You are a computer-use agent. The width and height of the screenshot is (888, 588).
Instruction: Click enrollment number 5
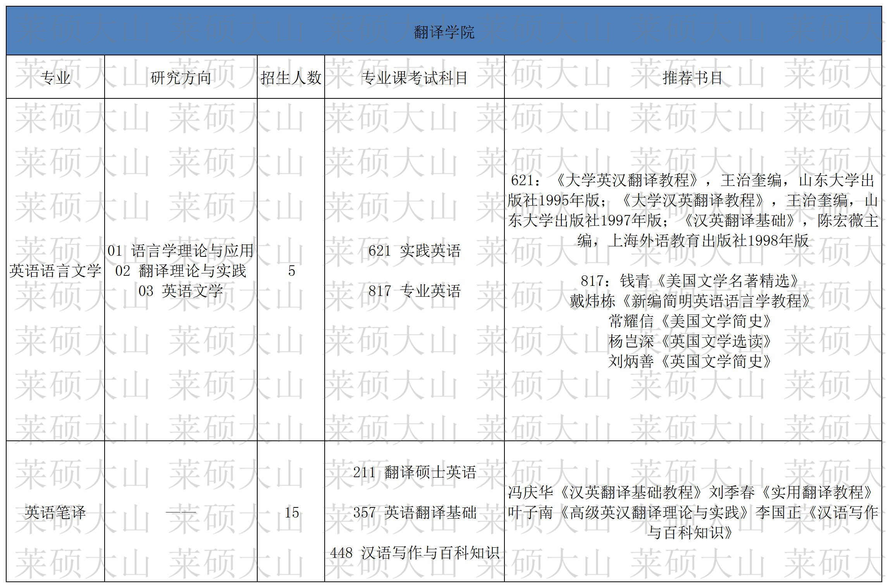pos(291,271)
